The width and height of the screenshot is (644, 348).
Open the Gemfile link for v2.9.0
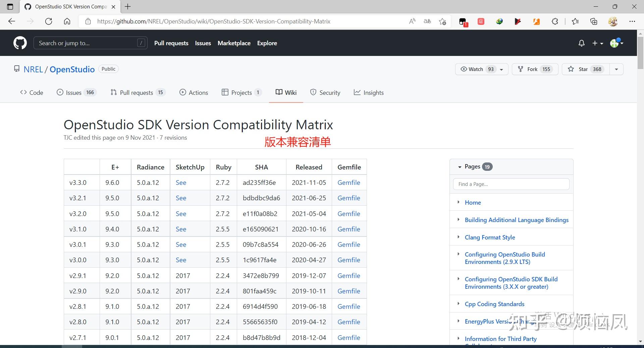click(349, 291)
